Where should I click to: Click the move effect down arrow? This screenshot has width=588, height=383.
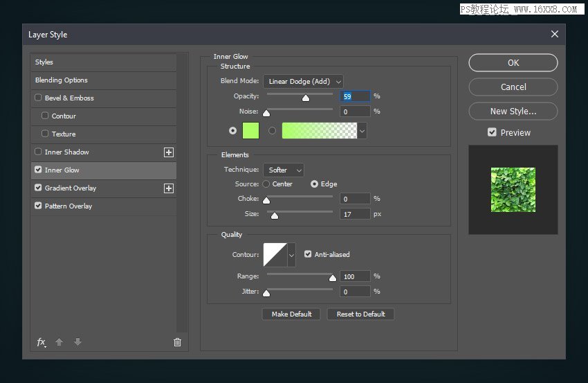[77, 342]
